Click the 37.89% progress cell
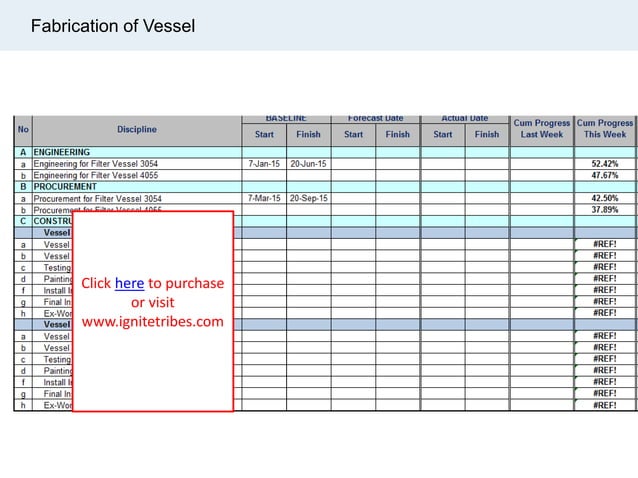The image size is (638, 478). pos(605,210)
